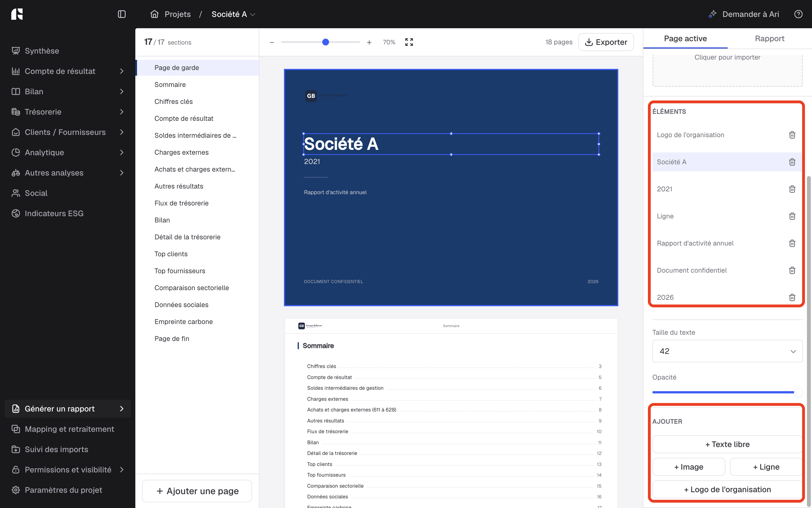Adjust the zoom slider handle

click(x=325, y=42)
